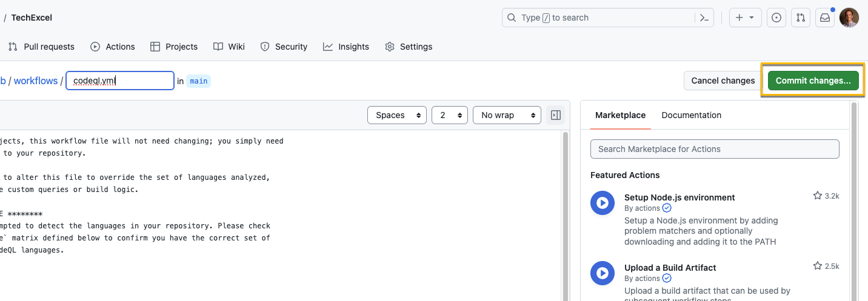This screenshot has height=301, width=868.
Task: Open the Spaces indent mode dropdown
Action: coord(397,115)
